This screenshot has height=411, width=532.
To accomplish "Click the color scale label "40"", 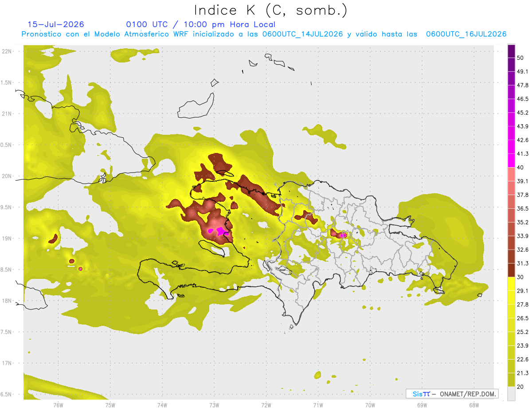I will pyautogui.click(x=521, y=168).
